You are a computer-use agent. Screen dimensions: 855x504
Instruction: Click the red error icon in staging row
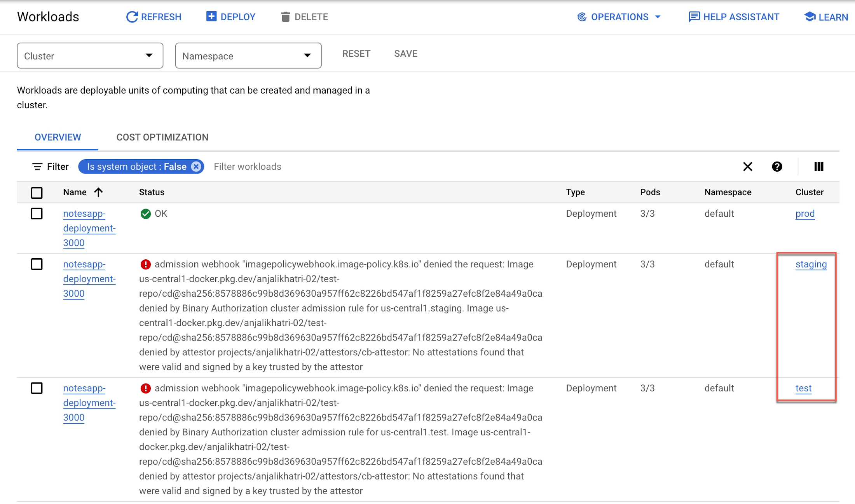coord(146,264)
